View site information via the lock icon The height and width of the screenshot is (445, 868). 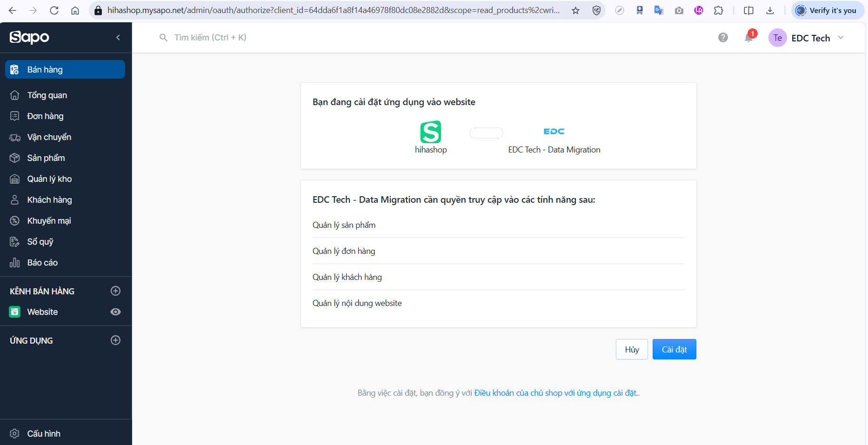[x=98, y=10]
